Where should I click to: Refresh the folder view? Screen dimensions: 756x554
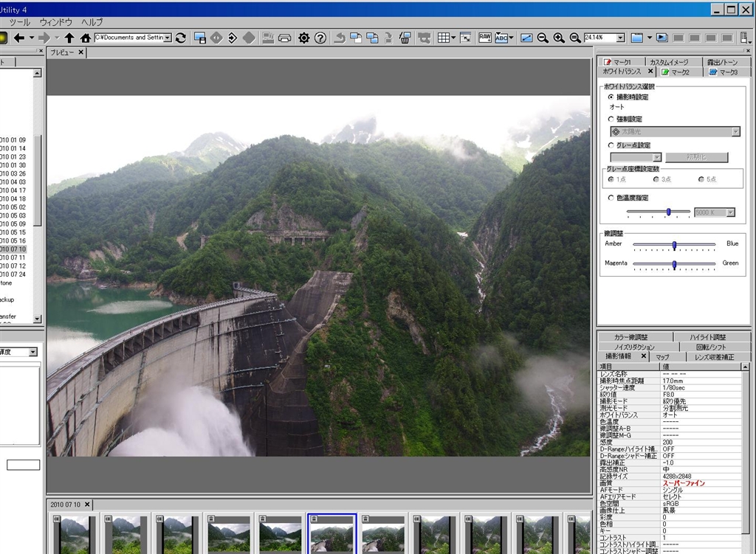(181, 38)
